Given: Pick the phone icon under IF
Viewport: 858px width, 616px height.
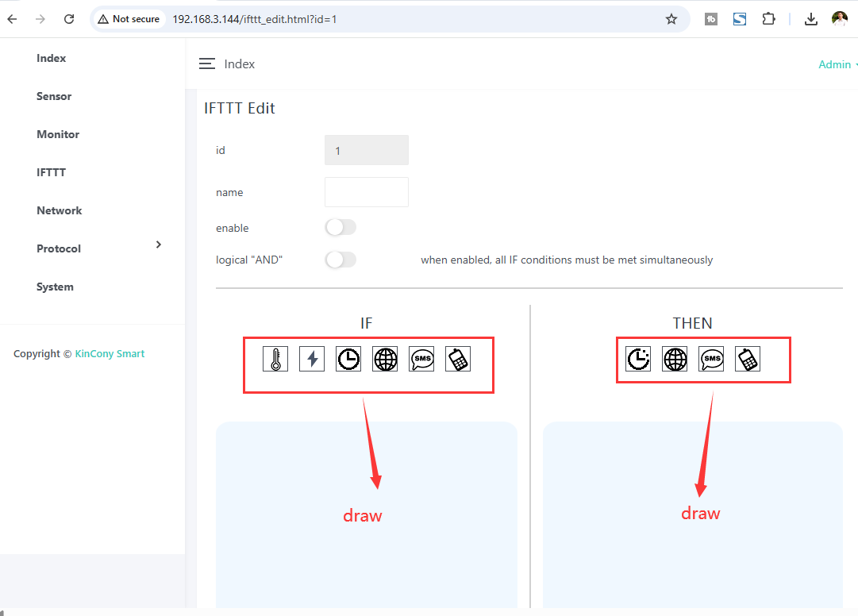Looking at the screenshot, I should pyautogui.click(x=458, y=360).
